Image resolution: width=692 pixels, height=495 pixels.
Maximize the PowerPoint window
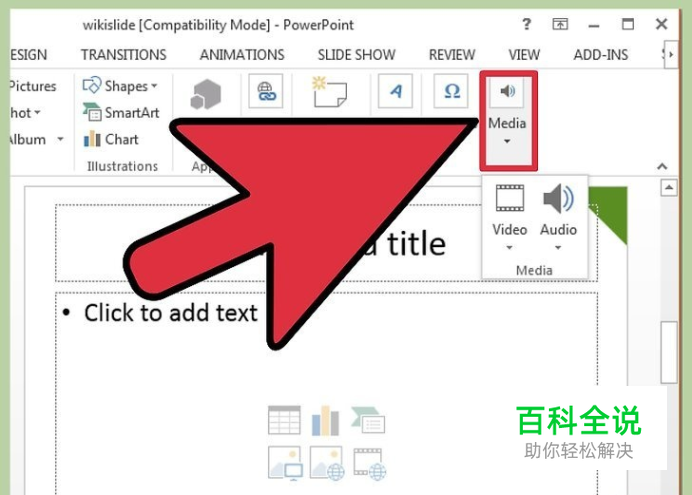click(x=628, y=24)
